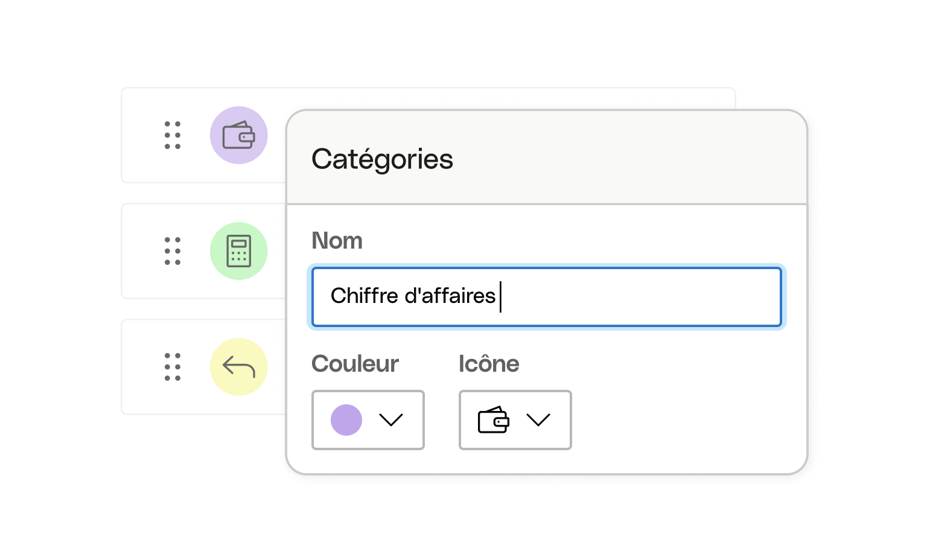Click the Couleur label
Image resolution: width=927 pixels, height=560 pixels.
coord(355,363)
